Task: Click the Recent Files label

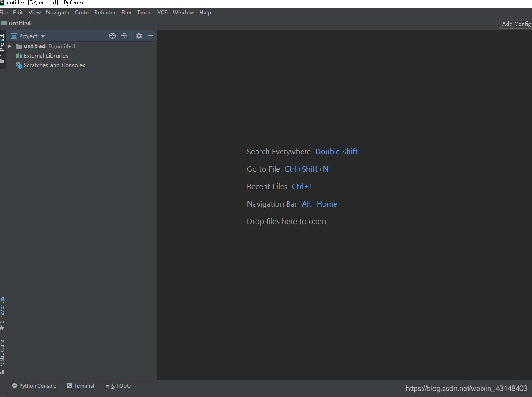Action: click(x=267, y=186)
